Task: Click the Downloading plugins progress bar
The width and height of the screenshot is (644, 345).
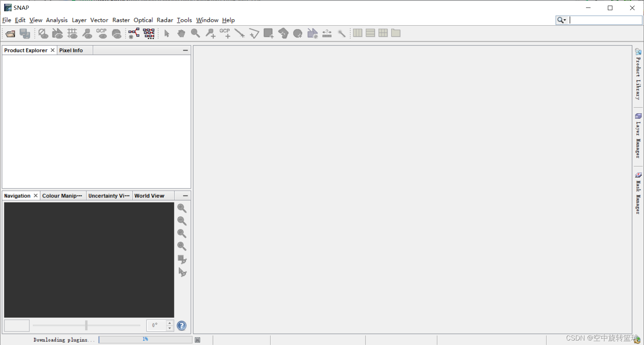Action: tap(145, 339)
